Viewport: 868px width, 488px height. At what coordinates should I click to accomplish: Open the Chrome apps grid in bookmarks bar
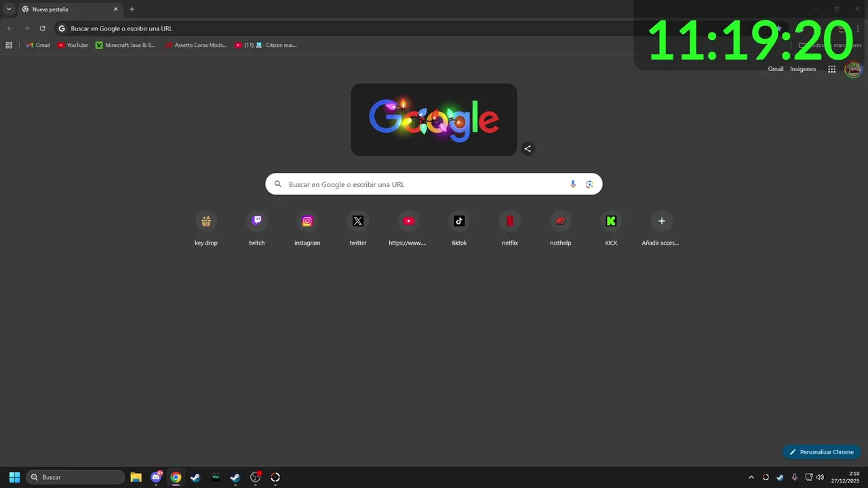9,45
